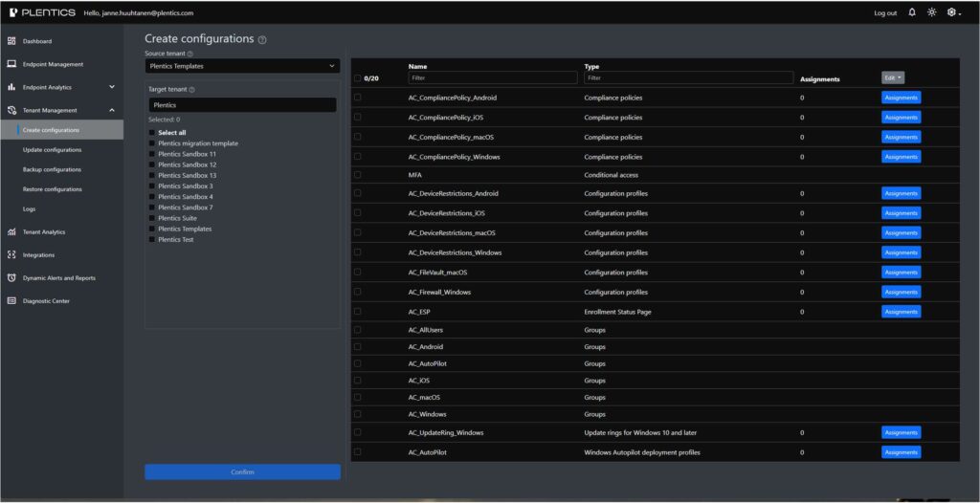
Task: Click the Enrollment Status Page type text
Action: click(x=617, y=312)
